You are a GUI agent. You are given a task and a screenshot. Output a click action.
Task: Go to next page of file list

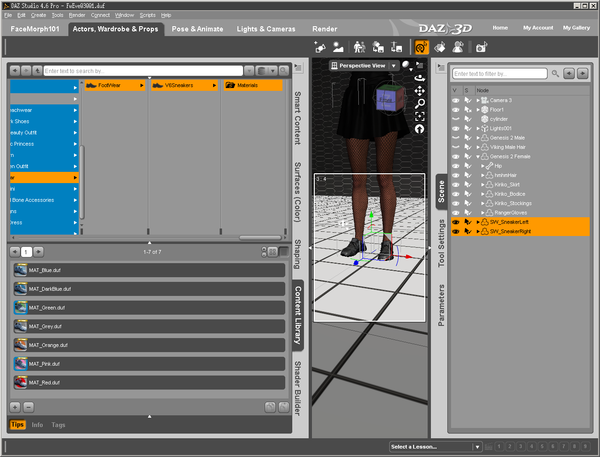coord(38,252)
